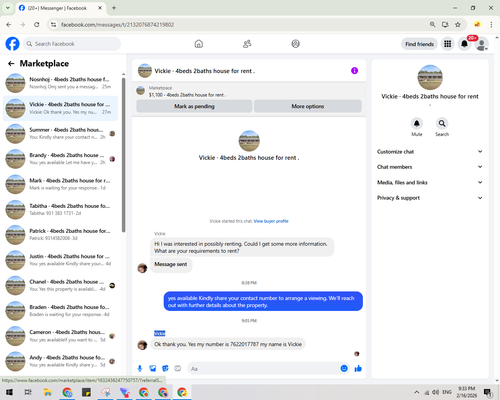This screenshot has width=500, height=400.
Task: Open View buyer profile link
Action: [x=271, y=221]
